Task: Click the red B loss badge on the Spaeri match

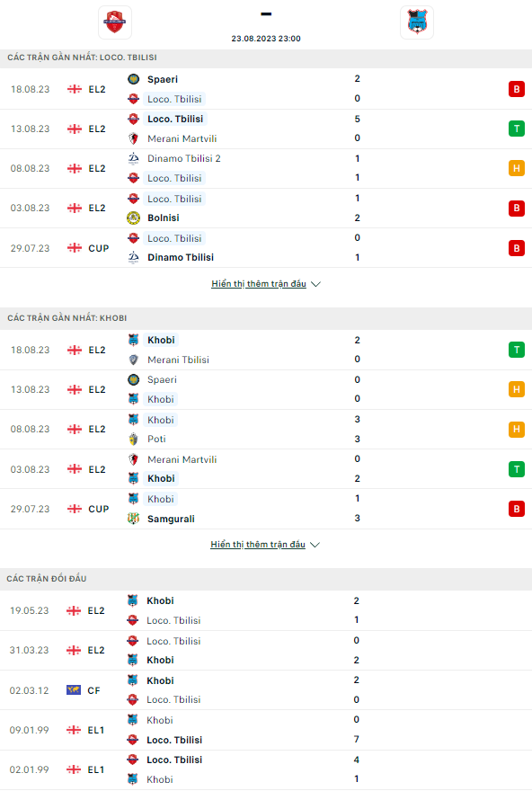Action: click(x=517, y=89)
